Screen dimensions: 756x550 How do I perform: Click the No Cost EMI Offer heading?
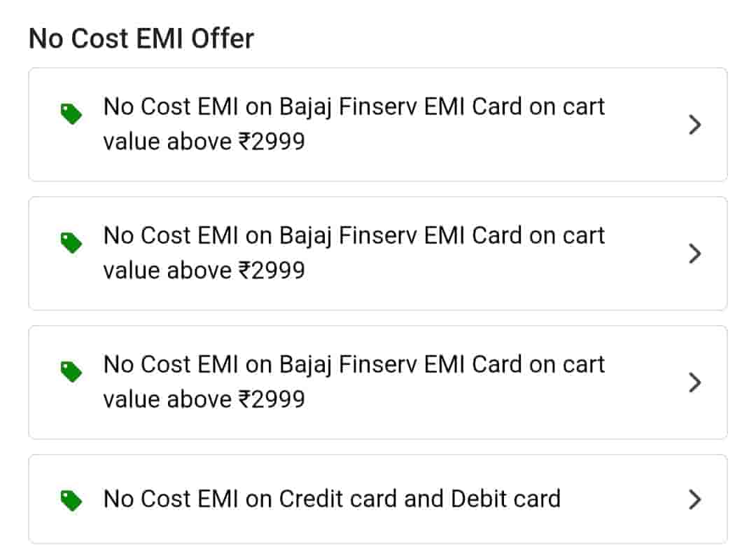coord(141,39)
